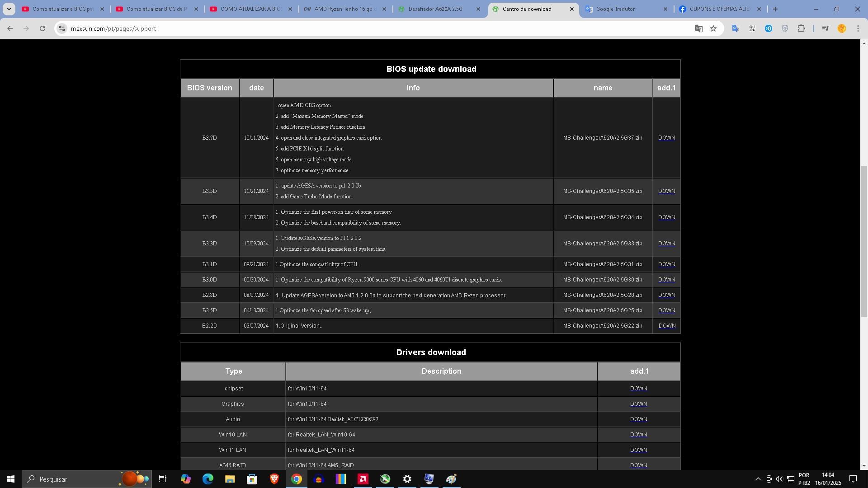Open the Windows Start menu
This screenshot has width=868, height=488.
coord(11,479)
